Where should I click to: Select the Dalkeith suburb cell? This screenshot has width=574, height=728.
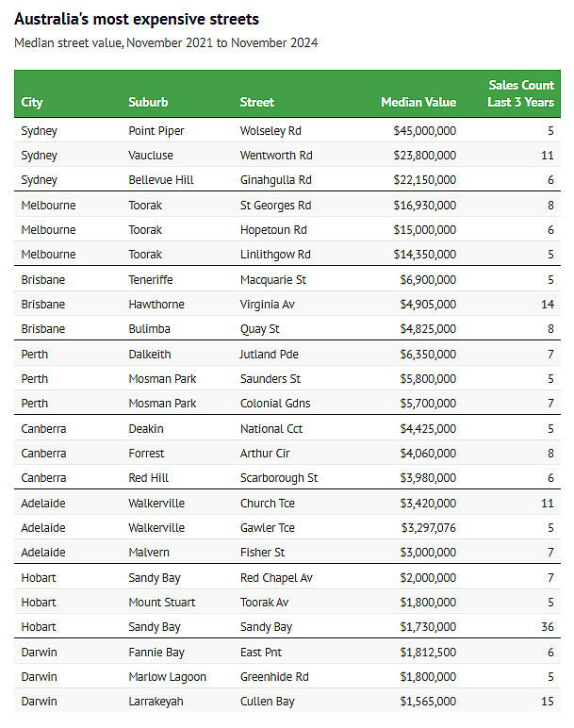149,354
